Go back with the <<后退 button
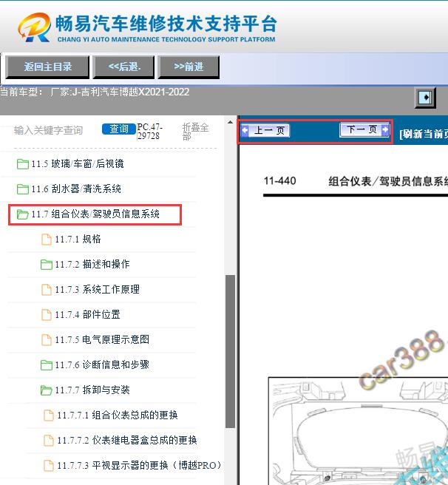This screenshot has width=448, height=485. pyautogui.click(x=123, y=67)
